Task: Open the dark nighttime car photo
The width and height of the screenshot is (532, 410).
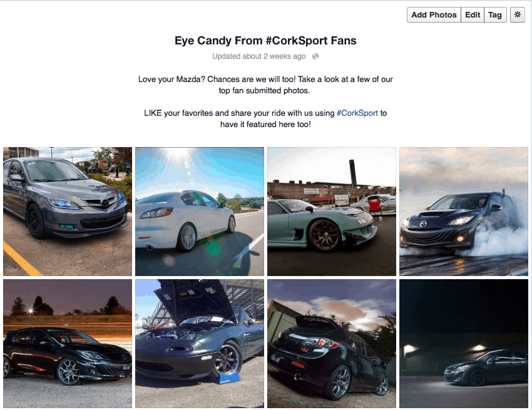Action: (x=463, y=344)
